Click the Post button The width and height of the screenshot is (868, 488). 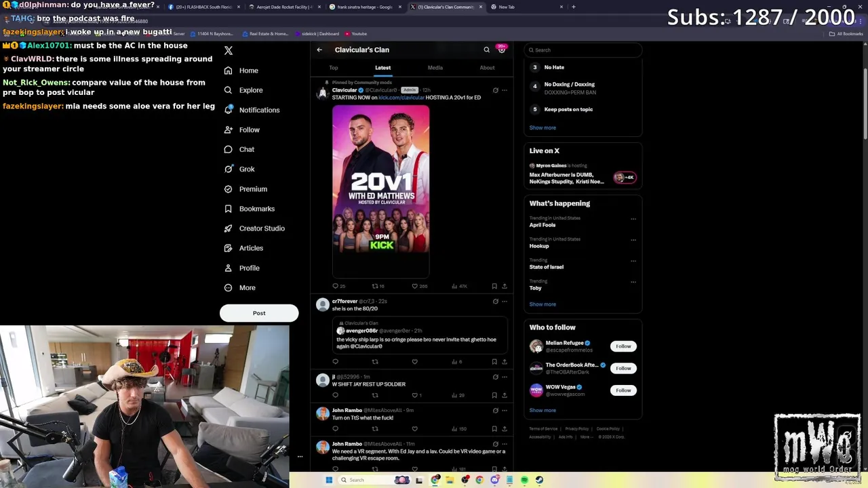pyautogui.click(x=259, y=313)
